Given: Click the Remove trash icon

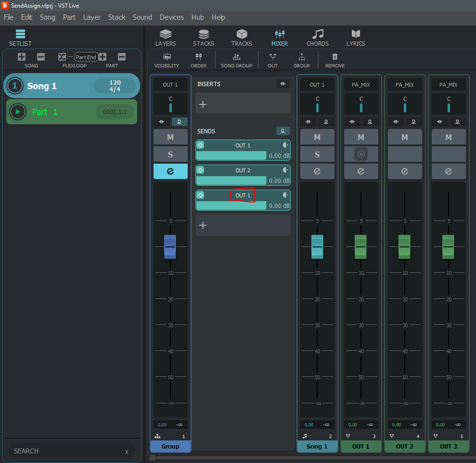Looking at the screenshot, I should pos(335,57).
